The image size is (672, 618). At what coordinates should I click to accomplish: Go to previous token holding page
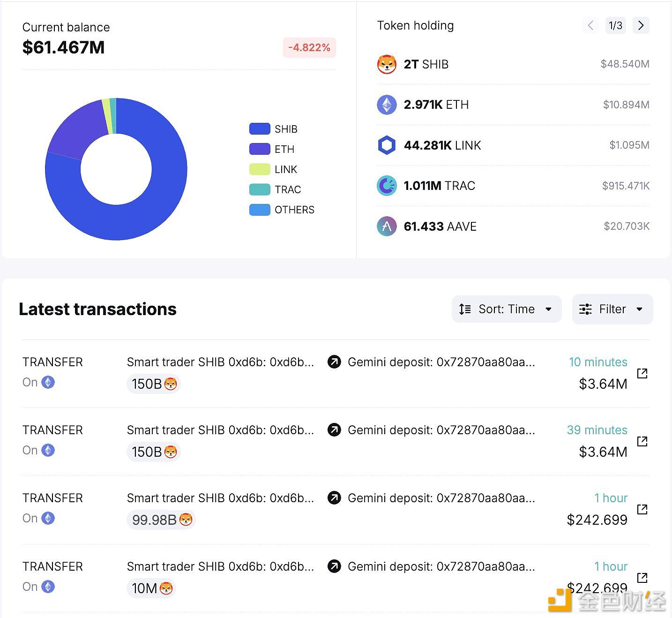point(590,25)
